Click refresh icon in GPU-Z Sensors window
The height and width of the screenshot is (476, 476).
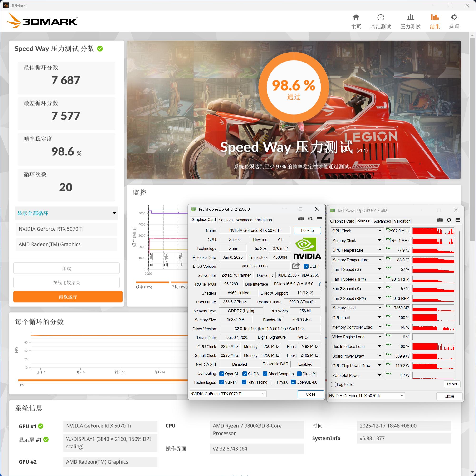pos(449,220)
